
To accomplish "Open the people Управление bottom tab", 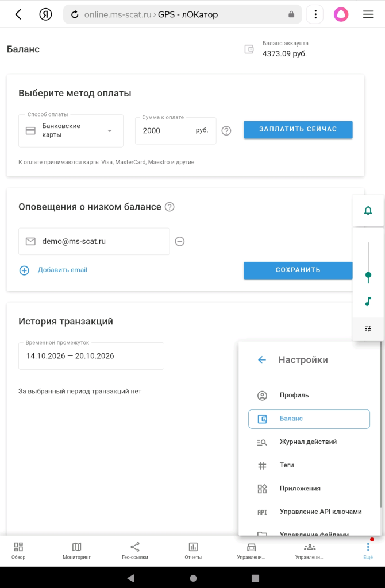I will tap(309, 551).
